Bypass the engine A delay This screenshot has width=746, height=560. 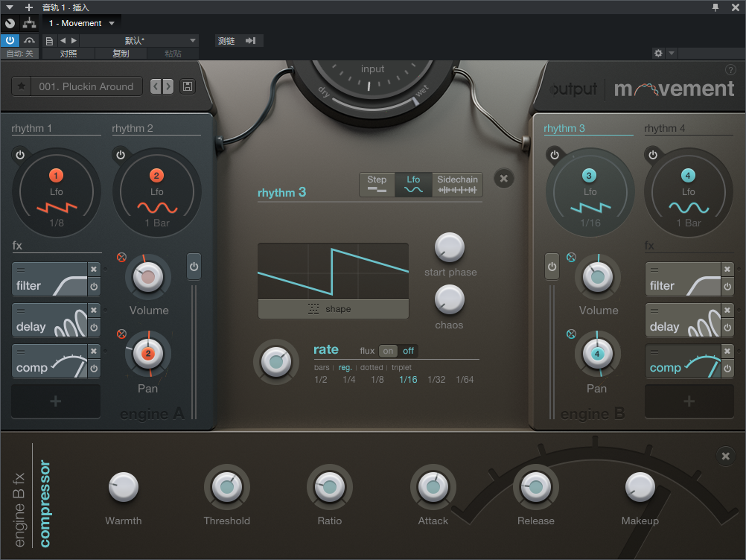pos(94,328)
